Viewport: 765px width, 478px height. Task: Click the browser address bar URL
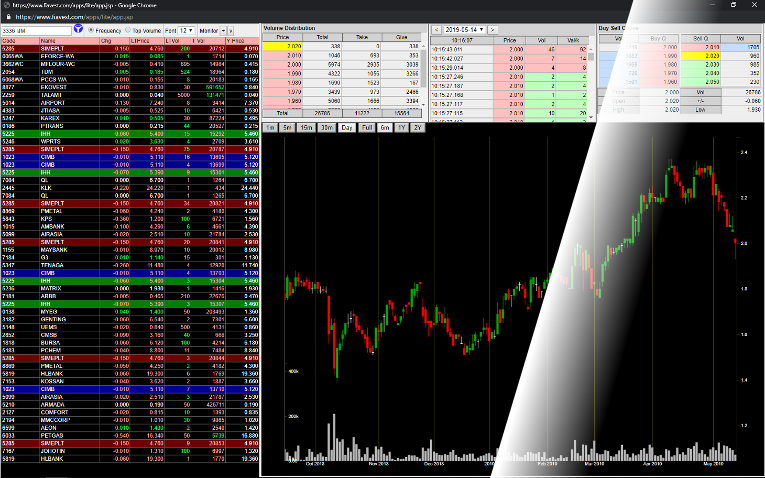coord(74,17)
